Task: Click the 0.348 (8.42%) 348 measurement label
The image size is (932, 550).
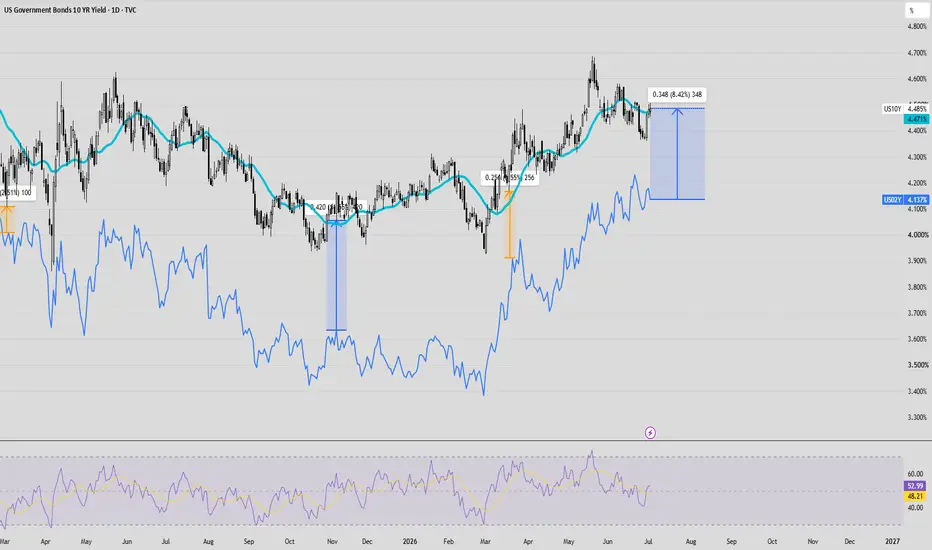Action: pos(676,95)
